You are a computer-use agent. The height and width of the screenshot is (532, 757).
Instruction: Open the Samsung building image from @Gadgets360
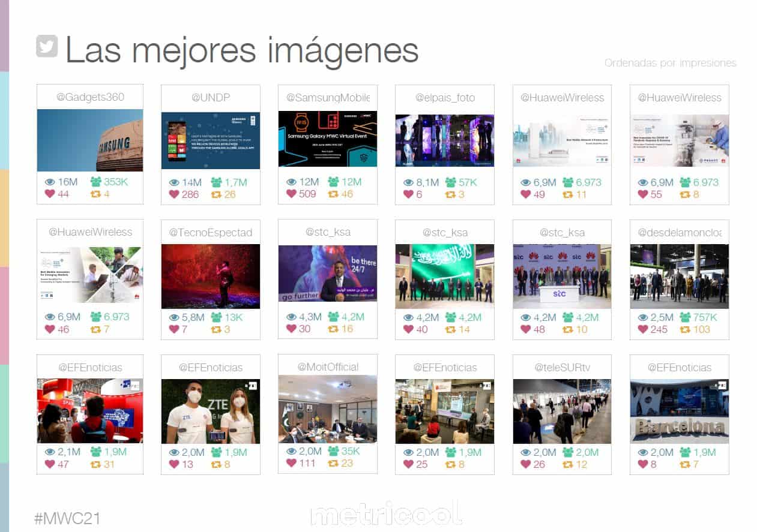[90, 140]
